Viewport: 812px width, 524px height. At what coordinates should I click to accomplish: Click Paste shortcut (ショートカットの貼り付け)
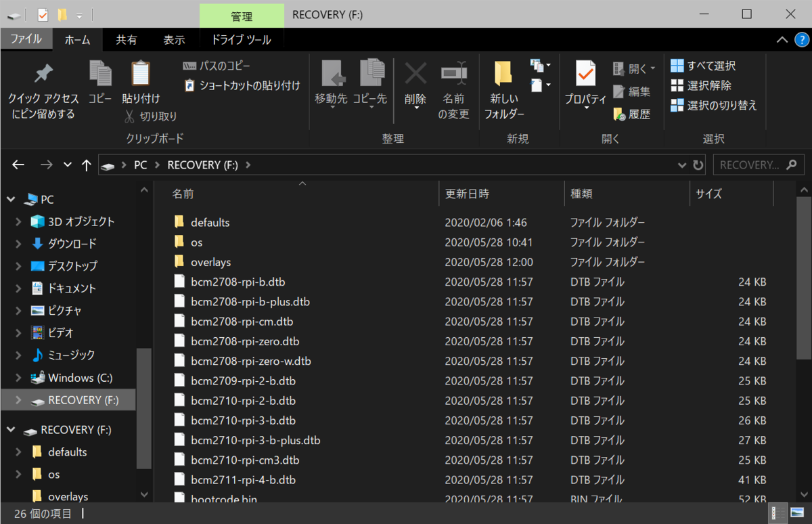tap(242, 85)
